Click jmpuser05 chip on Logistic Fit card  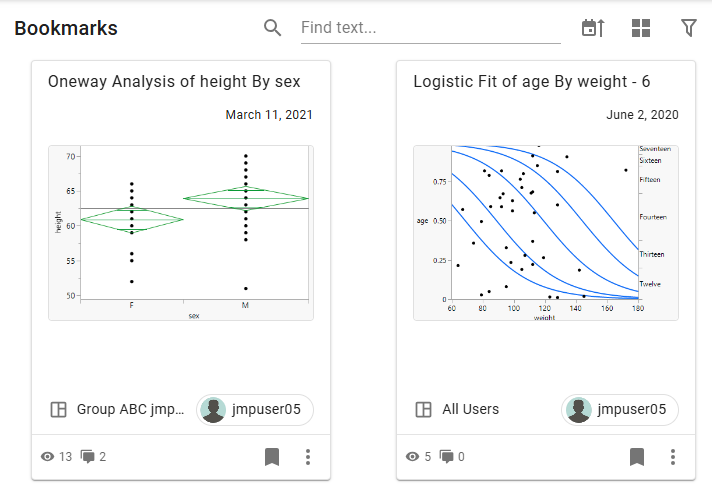point(619,409)
